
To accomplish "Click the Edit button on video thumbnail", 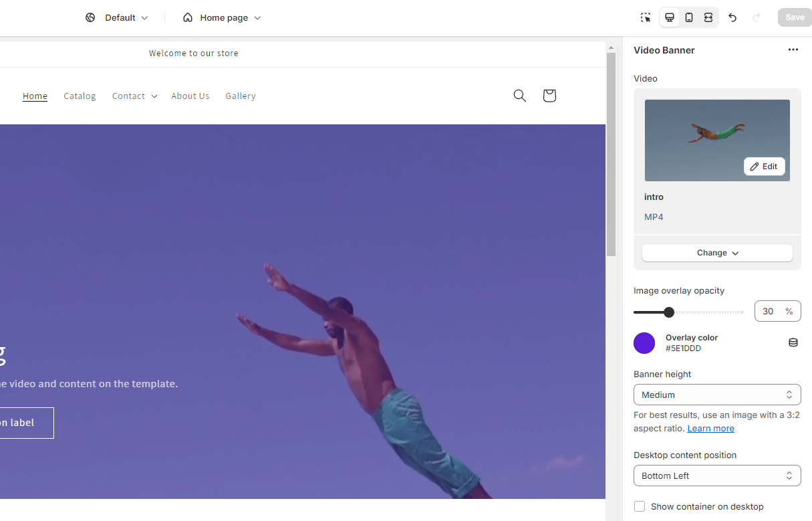I will pyautogui.click(x=764, y=167).
